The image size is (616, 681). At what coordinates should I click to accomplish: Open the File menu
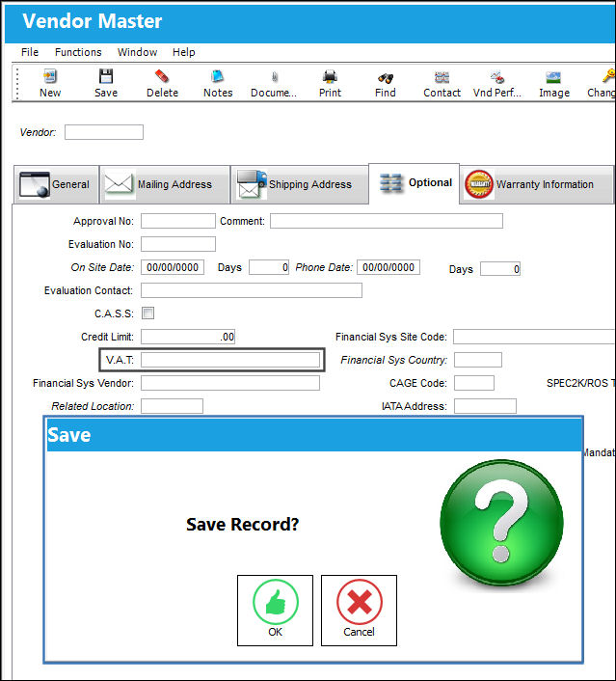pyautogui.click(x=30, y=52)
